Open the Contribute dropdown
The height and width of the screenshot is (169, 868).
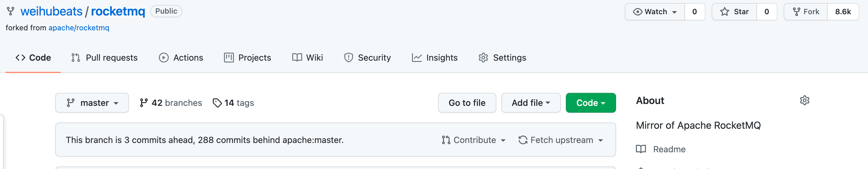pos(473,140)
